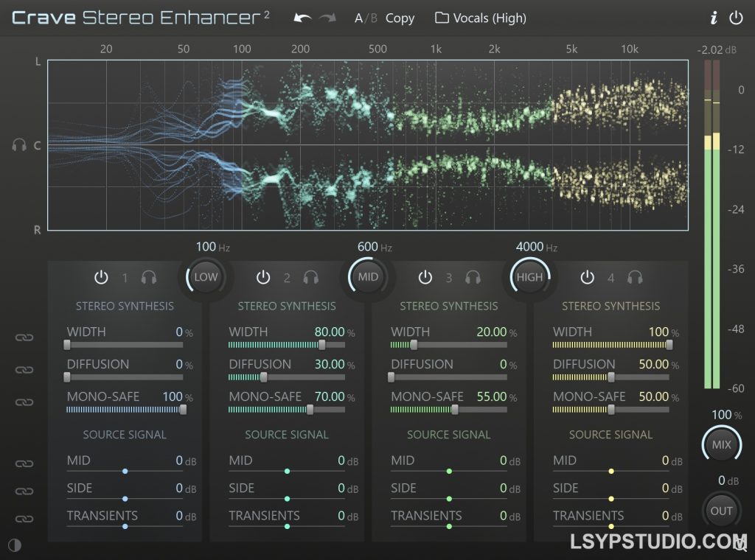755x560 pixels.
Task: Bypass the plugin with the top-right power button
Action: [x=737, y=18]
